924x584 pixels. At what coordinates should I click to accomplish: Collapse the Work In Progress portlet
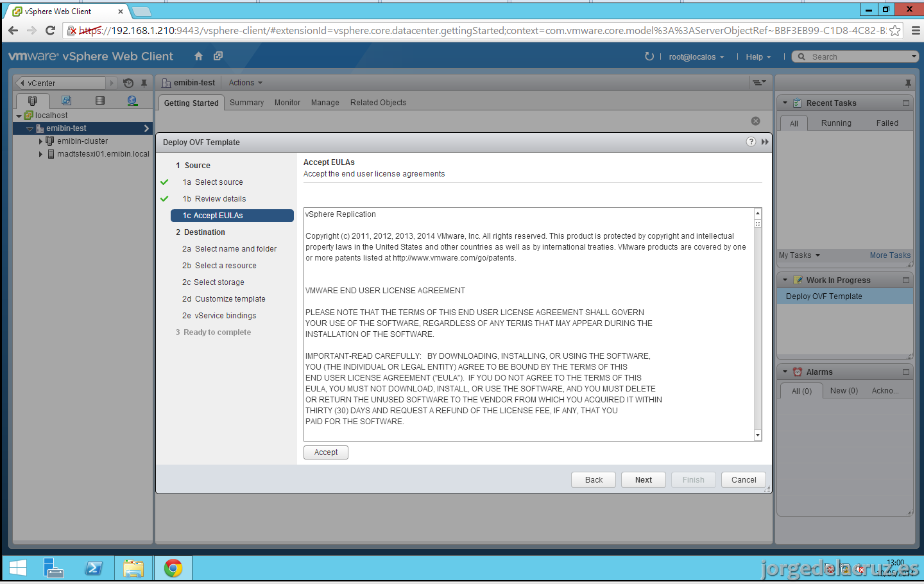[785, 280]
